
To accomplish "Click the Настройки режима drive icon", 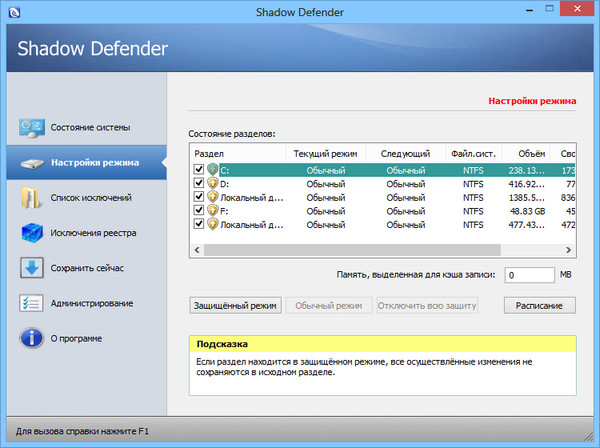I will click(29, 163).
